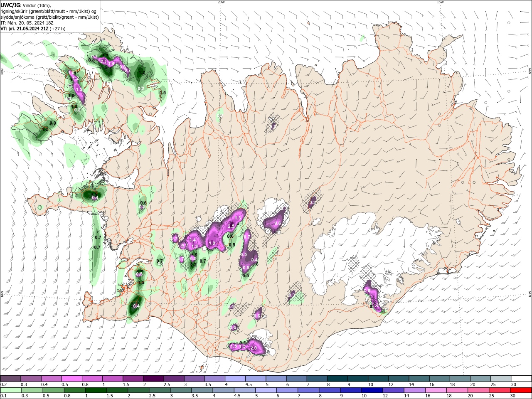
Task: Select the '2.5' value in central pink area
Action: pyautogui.click(x=232, y=225)
